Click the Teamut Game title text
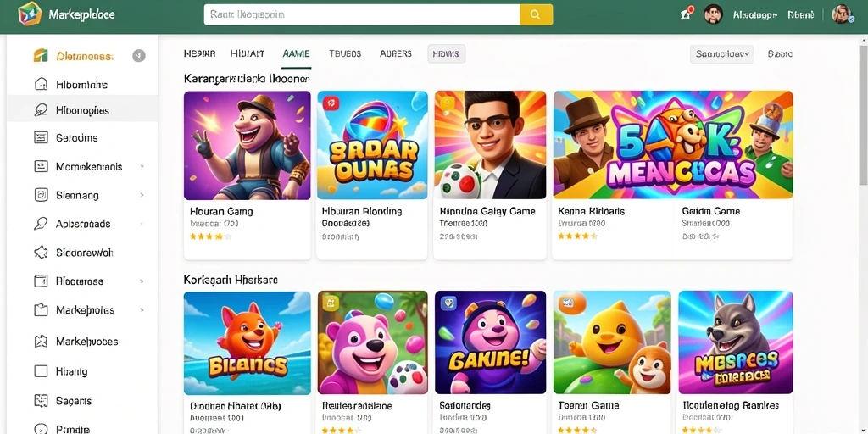The height and width of the screenshot is (434, 868). tap(588, 406)
